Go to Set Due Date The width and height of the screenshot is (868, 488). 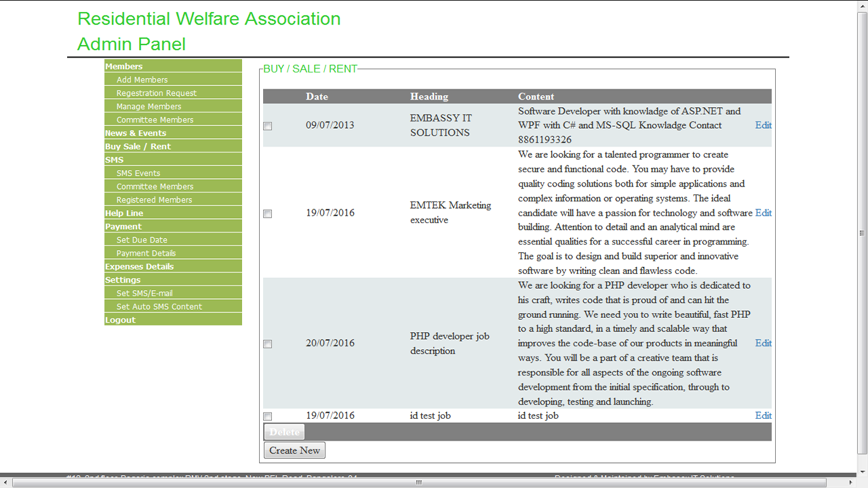(173, 240)
